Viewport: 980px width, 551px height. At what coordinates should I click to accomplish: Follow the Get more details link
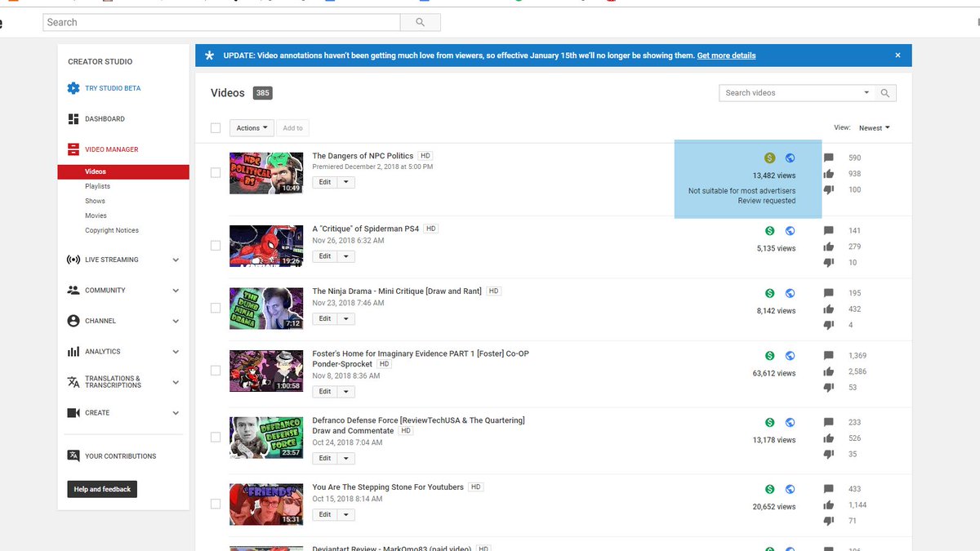[x=726, y=56]
